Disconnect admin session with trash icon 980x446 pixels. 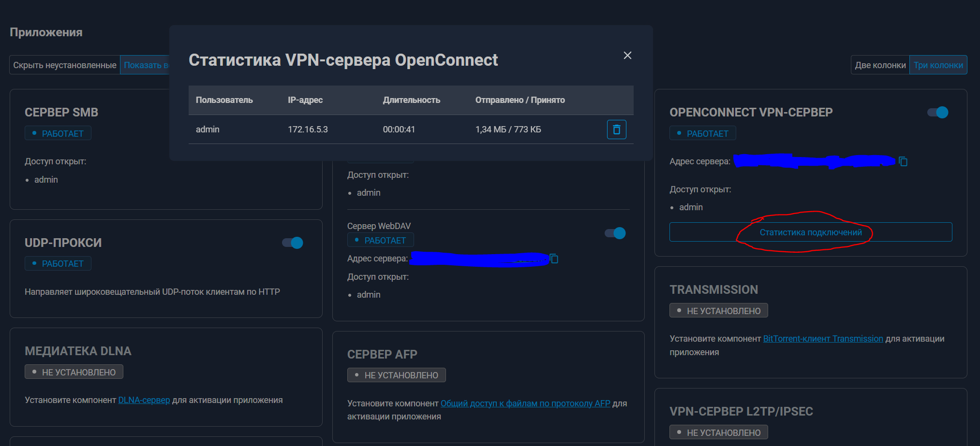(x=616, y=129)
